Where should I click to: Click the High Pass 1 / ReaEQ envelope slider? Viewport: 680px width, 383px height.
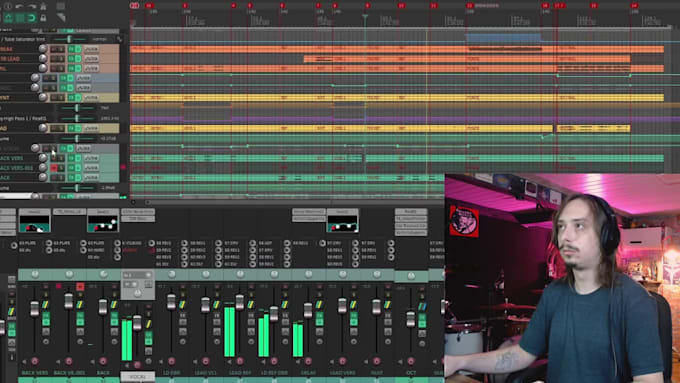pyautogui.click(x=77, y=118)
